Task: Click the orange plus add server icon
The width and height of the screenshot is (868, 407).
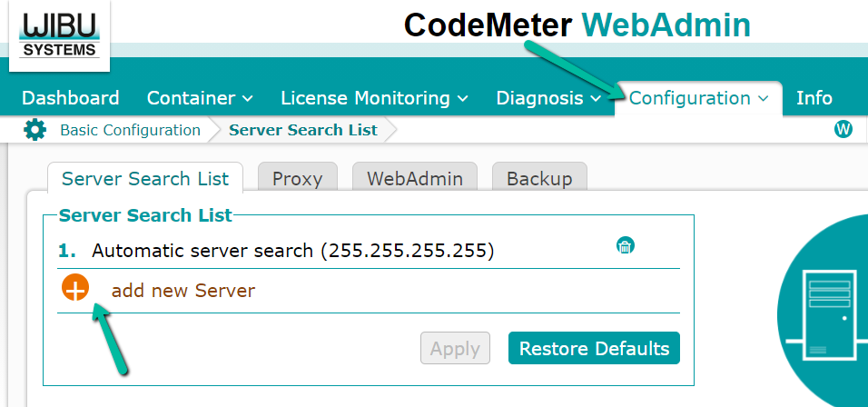Action: click(x=75, y=288)
